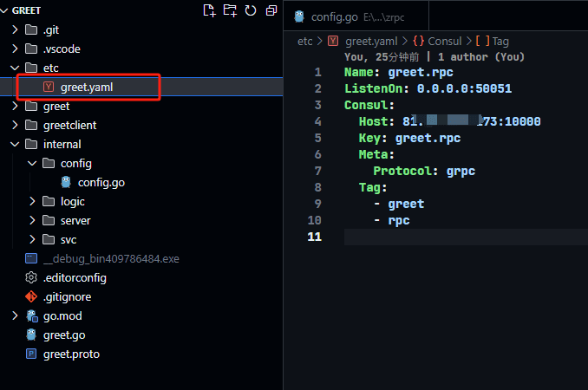The image size is (588, 390).
Task: Click the gear icon beside .editorconfig
Action: pyautogui.click(x=31, y=277)
